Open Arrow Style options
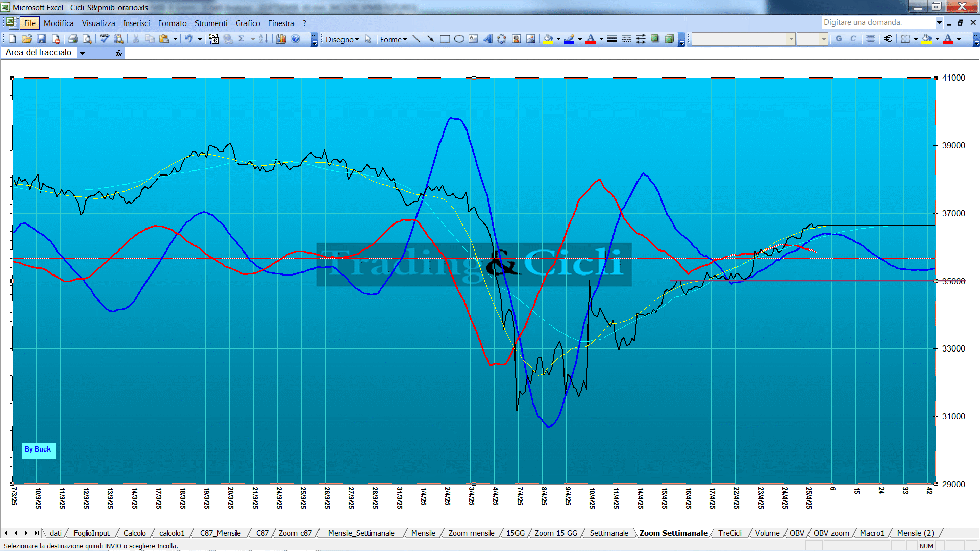This screenshot has width=980, height=551. [x=641, y=39]
